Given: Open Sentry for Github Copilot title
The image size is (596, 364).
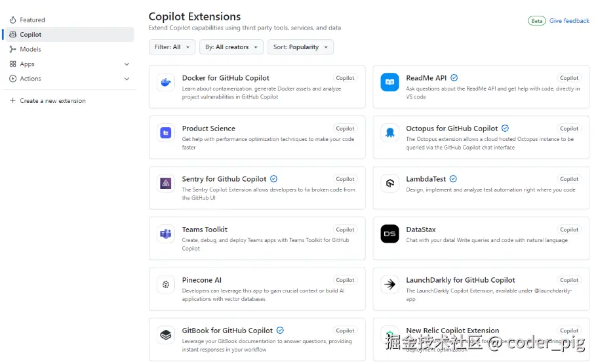Looking at the screenshot, I should (x=224, y=179).
